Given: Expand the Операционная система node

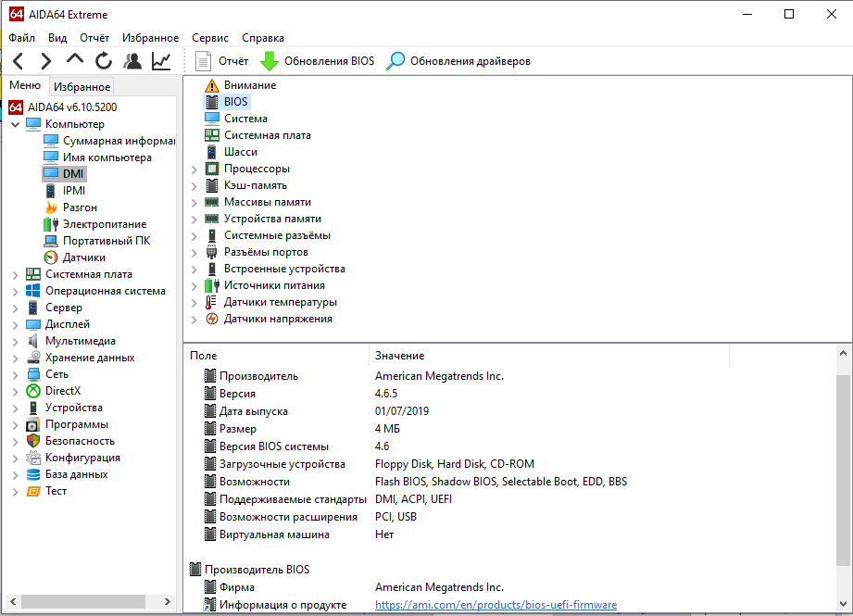Looking at the screenshot, I should (x=15, y=292).
